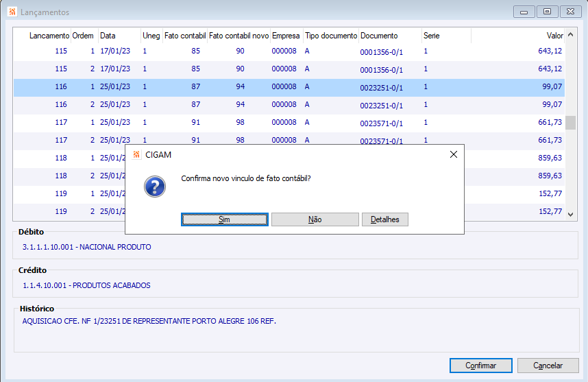The image size is (588, 382).
Task: Click value 859,63 in Lancamento 118 Ordem 2
Action: coord(550,176)
